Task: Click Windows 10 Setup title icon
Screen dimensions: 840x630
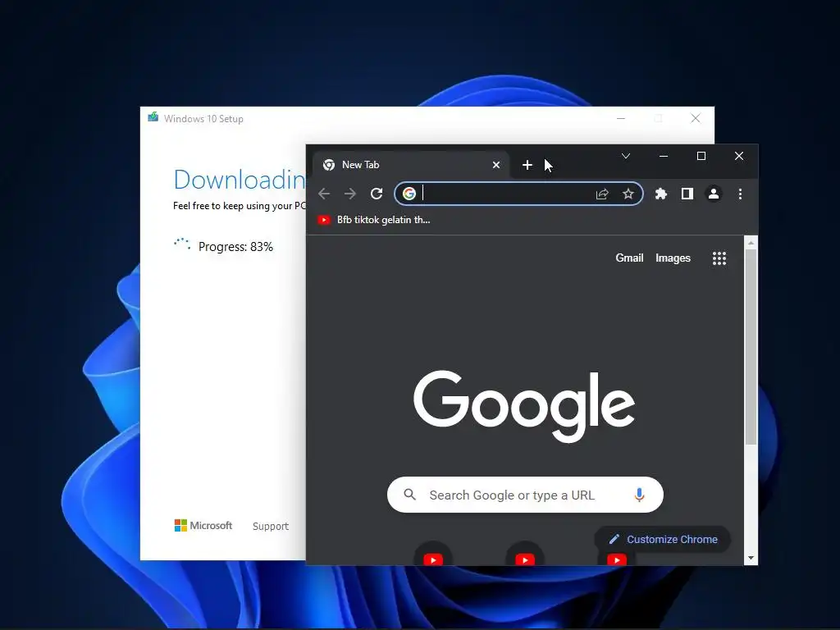Action: (x=153, y=116)
